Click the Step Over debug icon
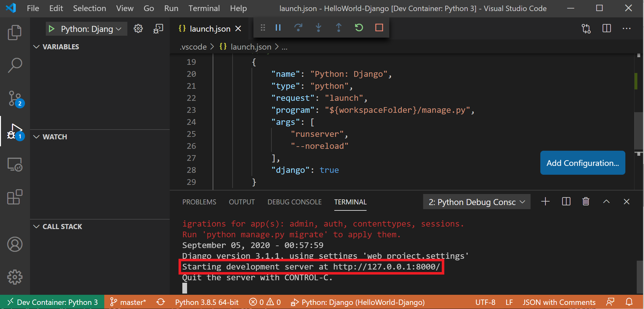The height and width of the screenshot is (309, 644). coord(298,28)
